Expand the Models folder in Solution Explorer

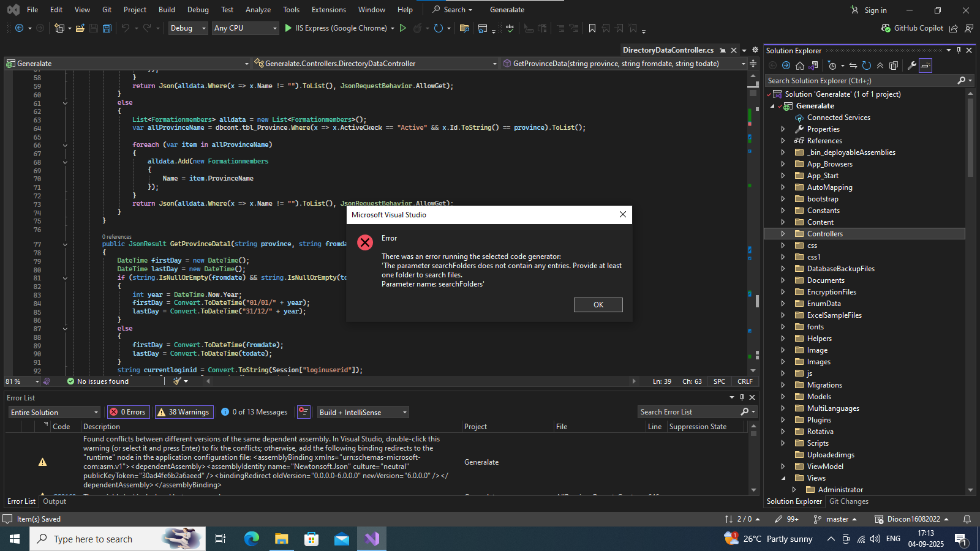[x=783, y=397]
